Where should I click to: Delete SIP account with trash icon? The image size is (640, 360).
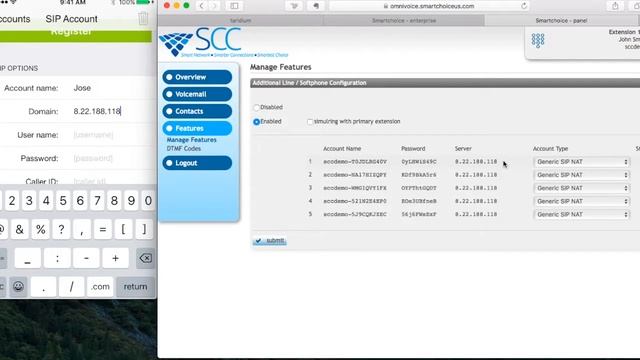click(143, 18)
